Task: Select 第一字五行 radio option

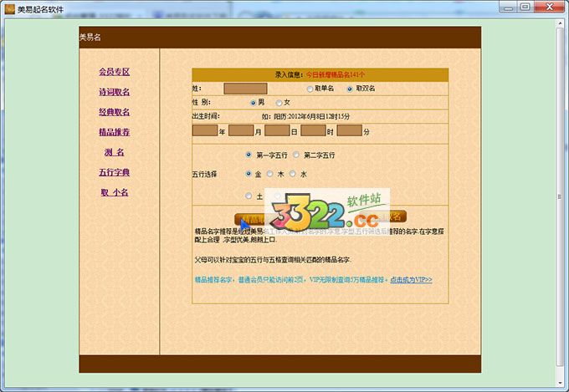Action: coord(249,155)
